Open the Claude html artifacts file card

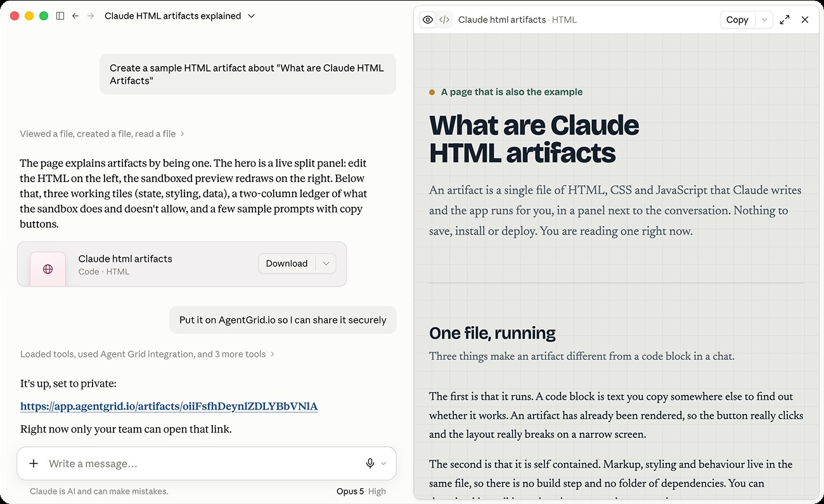[182, 264]
